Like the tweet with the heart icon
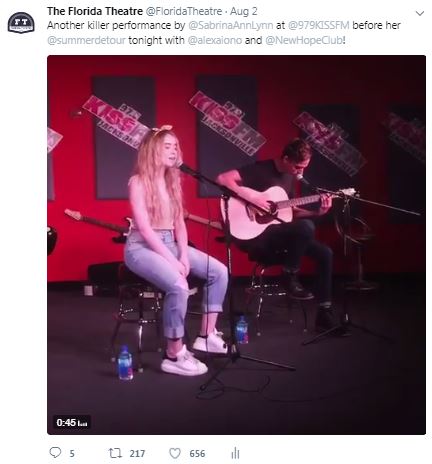The height and width of the screenshot is (464, 432). [175, 453]
